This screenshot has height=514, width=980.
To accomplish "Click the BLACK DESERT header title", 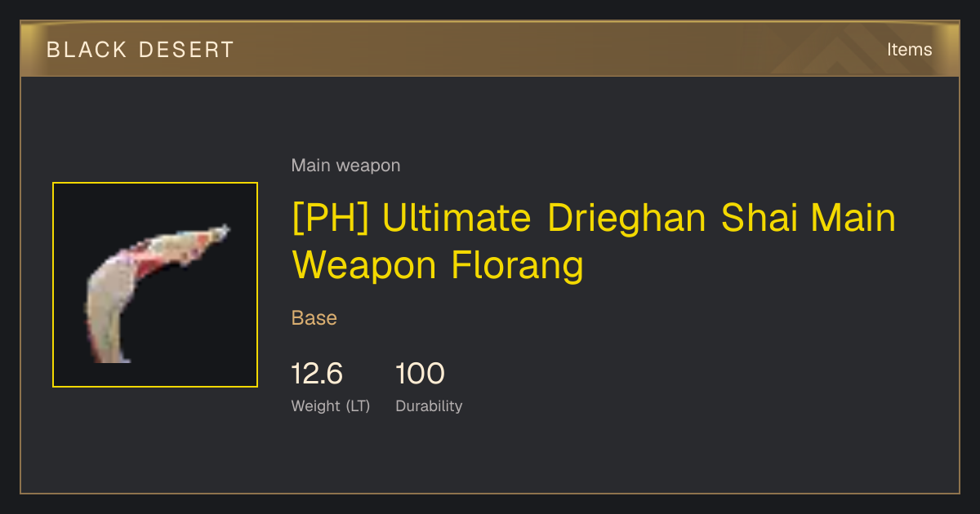I will (x=140, y=50).
